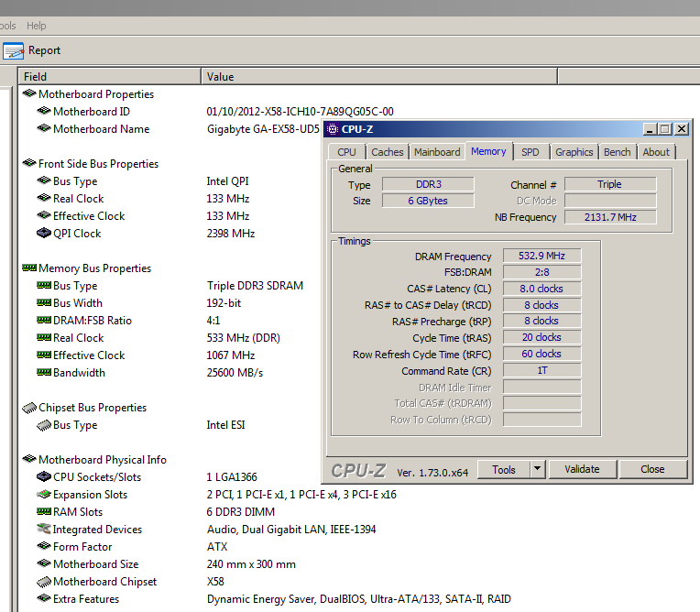Select the 1 LGA1366 socket value
Image resolution: width=700 pixels, height=612 pixels.
(232, 477)
